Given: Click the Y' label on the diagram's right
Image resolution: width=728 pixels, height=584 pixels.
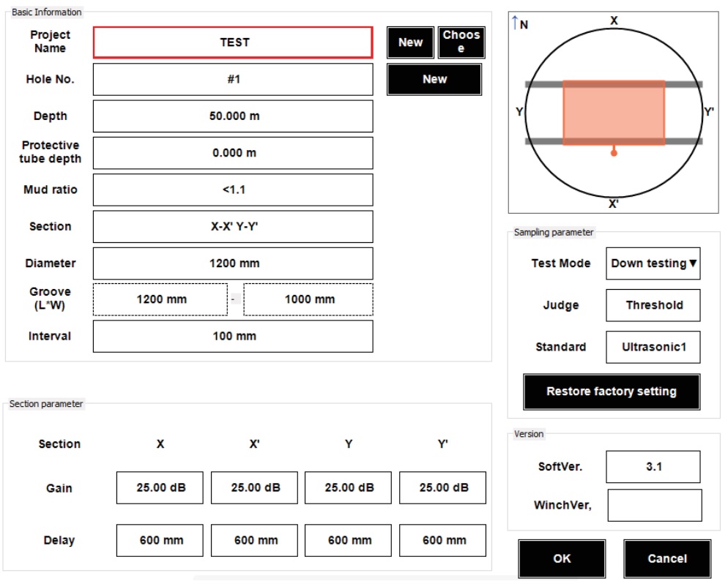Looking at the screenshot, I should (710, 112).
